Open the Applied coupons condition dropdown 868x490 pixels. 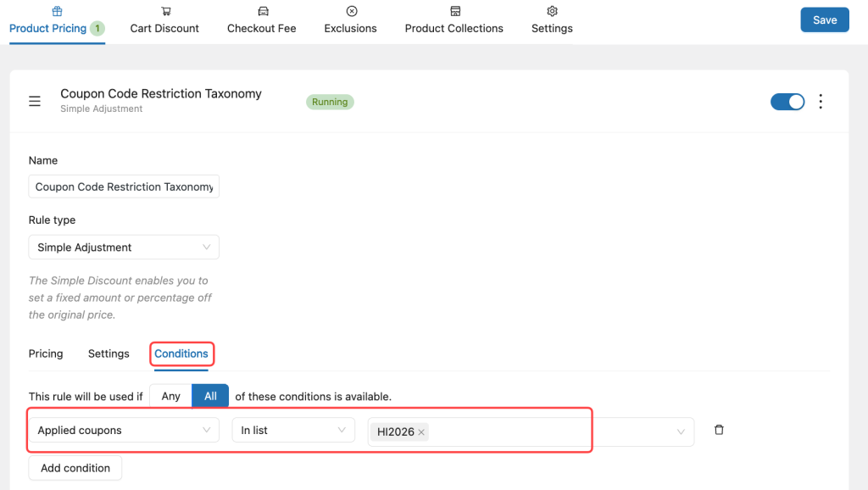[123, 430]
